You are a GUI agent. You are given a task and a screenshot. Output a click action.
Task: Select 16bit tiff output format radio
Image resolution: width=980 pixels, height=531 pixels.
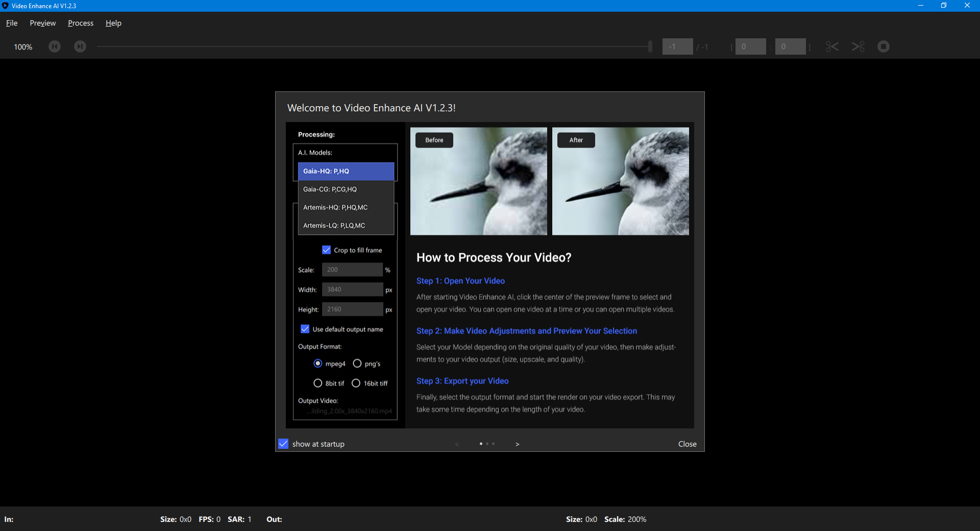(356, 383)
